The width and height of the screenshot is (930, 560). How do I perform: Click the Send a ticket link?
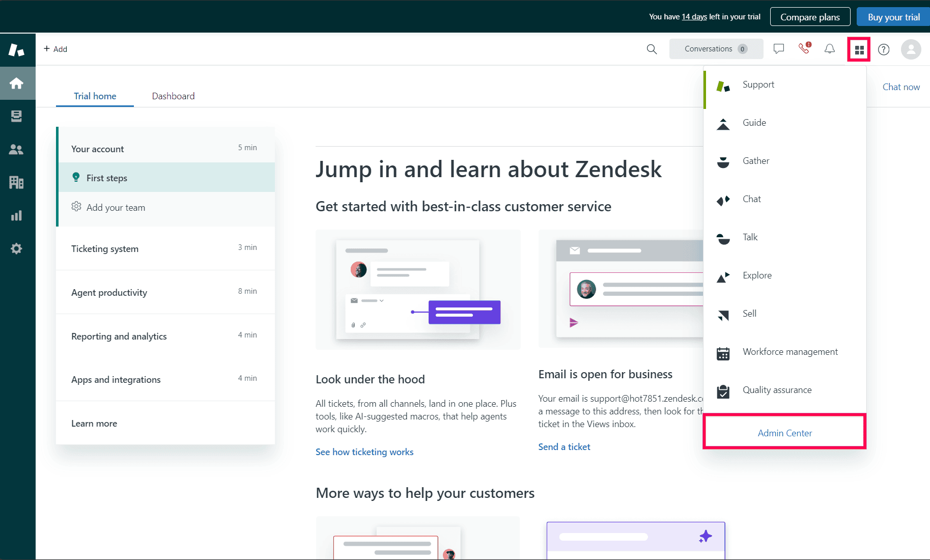pyautogui.click(x=564, y=447)
